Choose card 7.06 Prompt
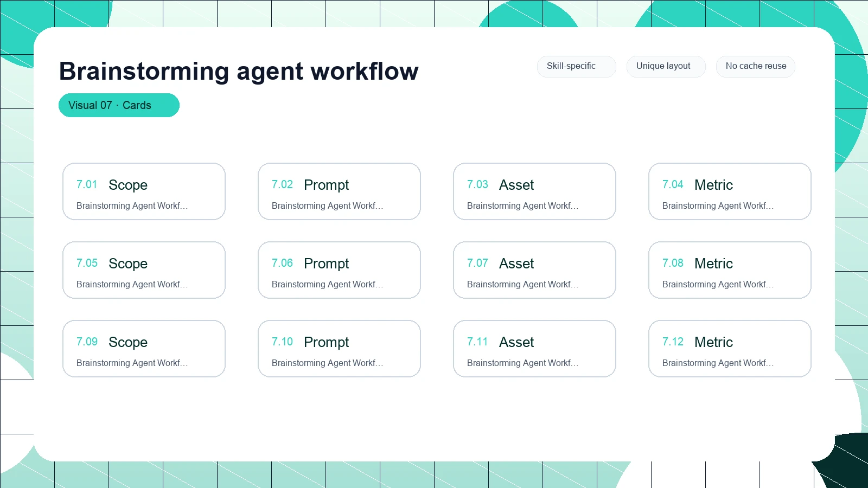The image size is (868, 488). pyautogui.click(x=339, y=270)
